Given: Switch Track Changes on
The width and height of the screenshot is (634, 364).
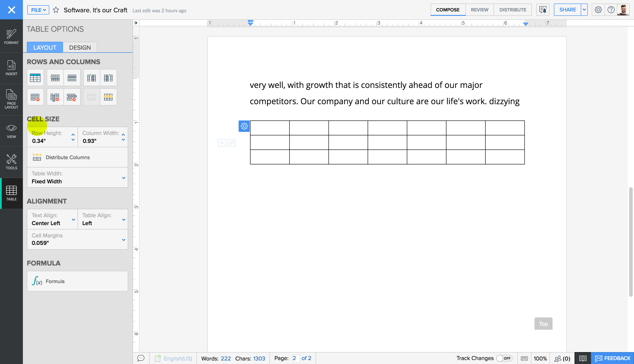Looking at the screenshot, I should [x=504, y=358].
